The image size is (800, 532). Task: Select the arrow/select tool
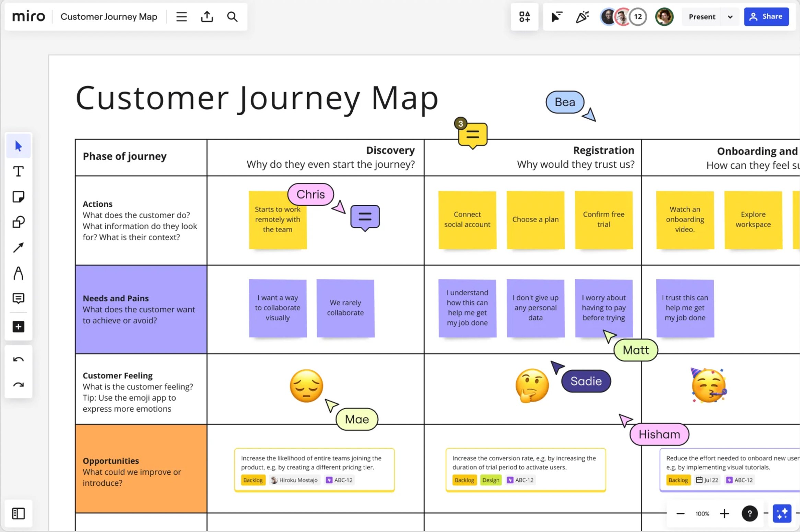(18, 146)
